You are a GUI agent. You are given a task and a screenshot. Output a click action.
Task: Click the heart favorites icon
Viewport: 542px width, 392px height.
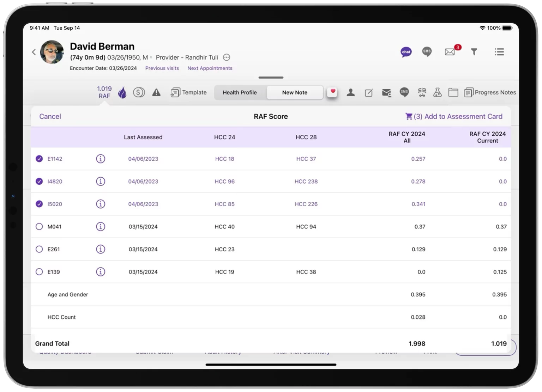[332, 92]
